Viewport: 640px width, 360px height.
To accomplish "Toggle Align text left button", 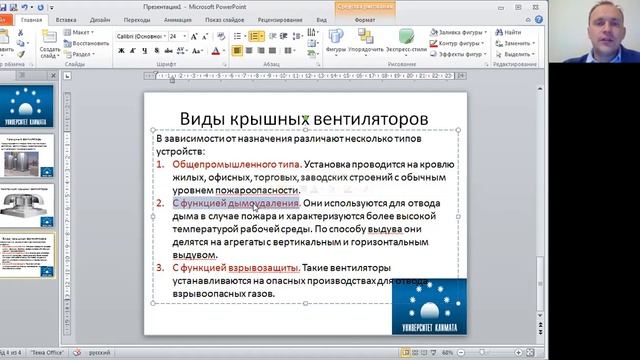I will point(237,51).
